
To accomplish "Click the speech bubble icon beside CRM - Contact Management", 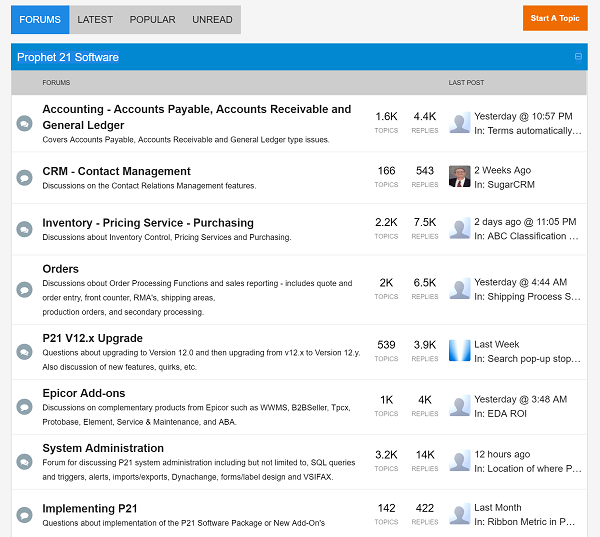I will (x=24, y=178).
